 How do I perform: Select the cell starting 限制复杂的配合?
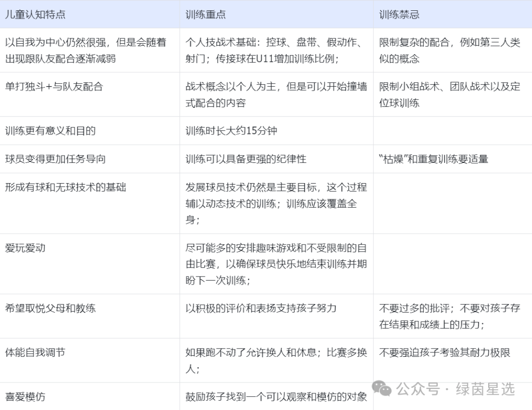click(453, 50)
